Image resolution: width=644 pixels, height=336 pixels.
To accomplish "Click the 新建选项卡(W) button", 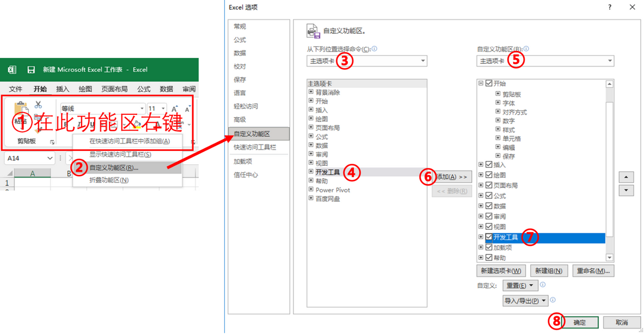I will pos(501,271).
